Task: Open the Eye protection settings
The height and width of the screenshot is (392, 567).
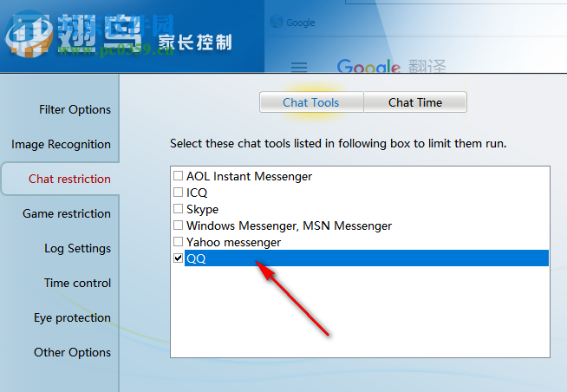Action: point(72,318)
